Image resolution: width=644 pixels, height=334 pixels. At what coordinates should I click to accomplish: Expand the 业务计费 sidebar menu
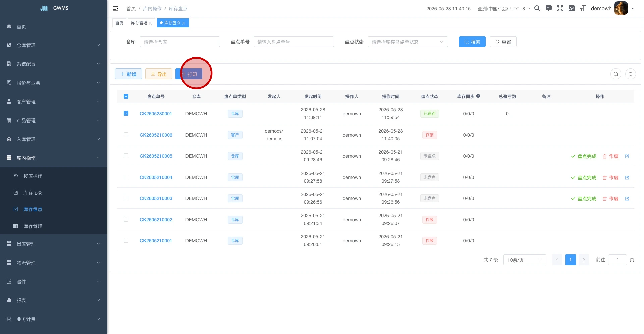click(54, 319)
